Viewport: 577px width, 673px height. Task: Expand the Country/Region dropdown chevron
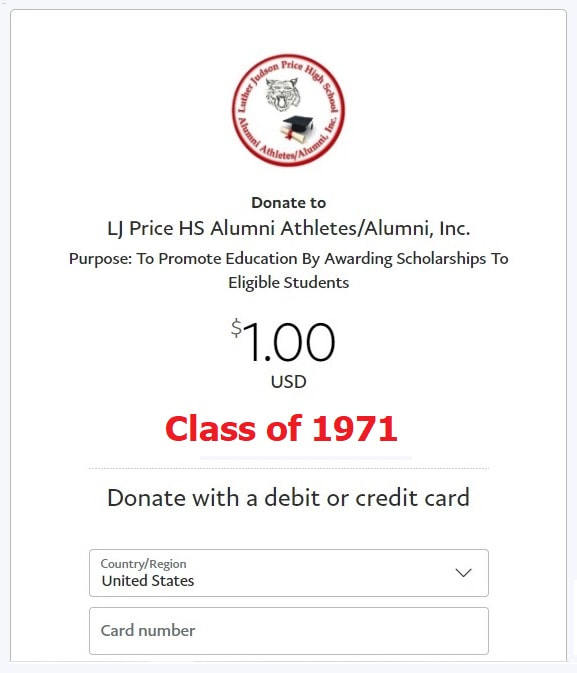(463, 573)
